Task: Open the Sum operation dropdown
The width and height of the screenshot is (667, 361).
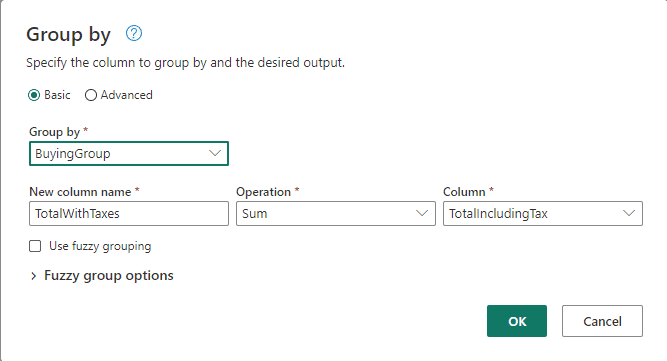Action: coord(336,213)
